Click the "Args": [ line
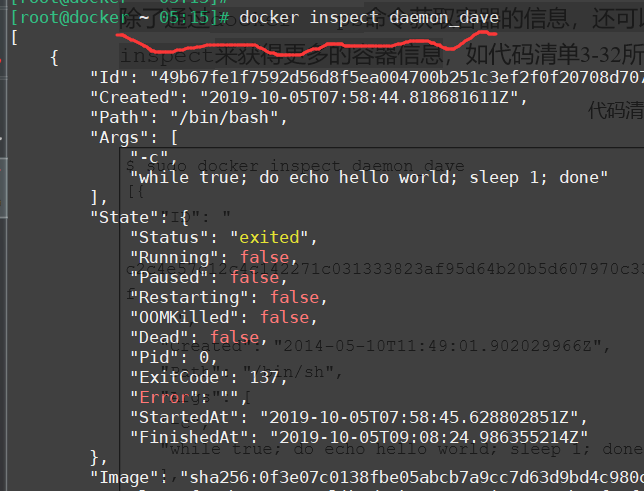 pos(134,138)
